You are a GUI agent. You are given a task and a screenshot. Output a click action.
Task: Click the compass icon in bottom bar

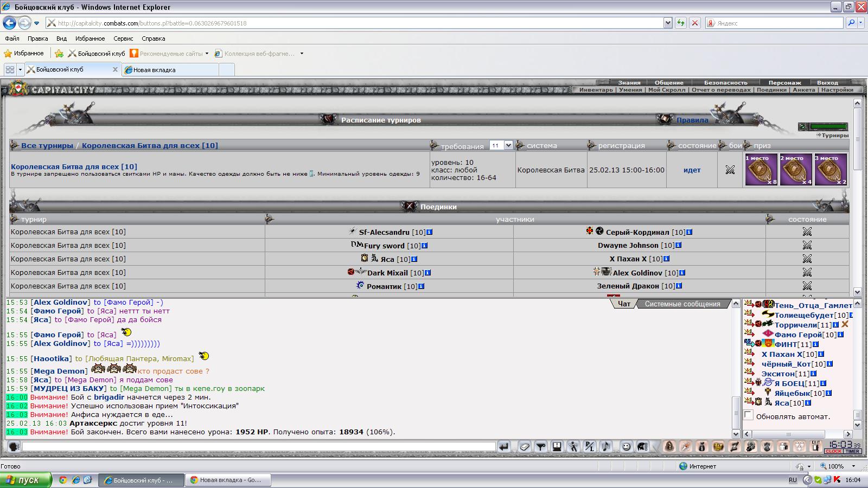pyautogui.click(x=686, y=446)
